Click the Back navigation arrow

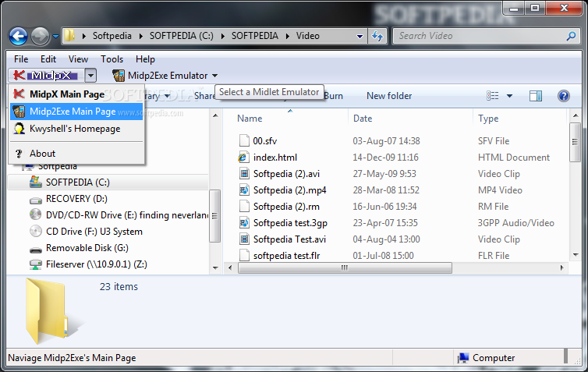click(x=18, y=37)
